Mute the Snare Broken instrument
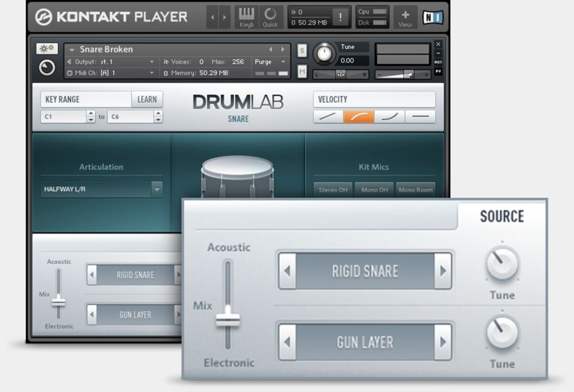Viewport: 574px width, 392px height. [302, 72]
